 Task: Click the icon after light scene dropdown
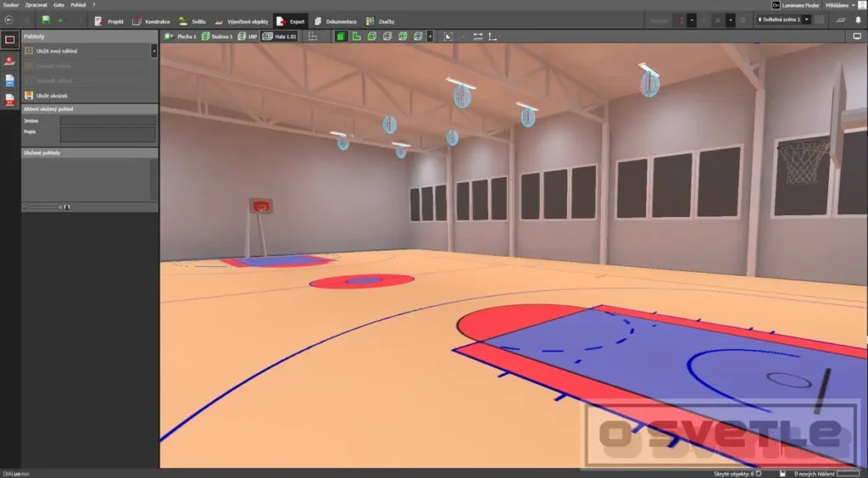click(820, 20)
